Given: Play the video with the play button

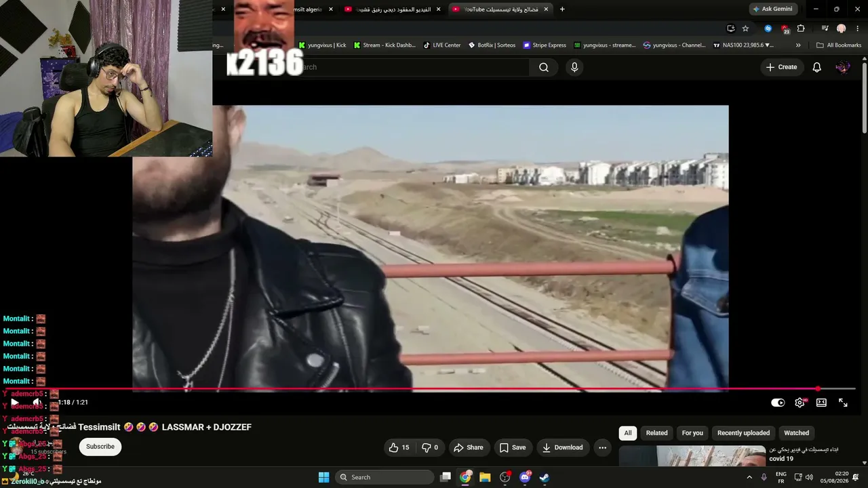Looking at the screenshot, I should [14, 403].
